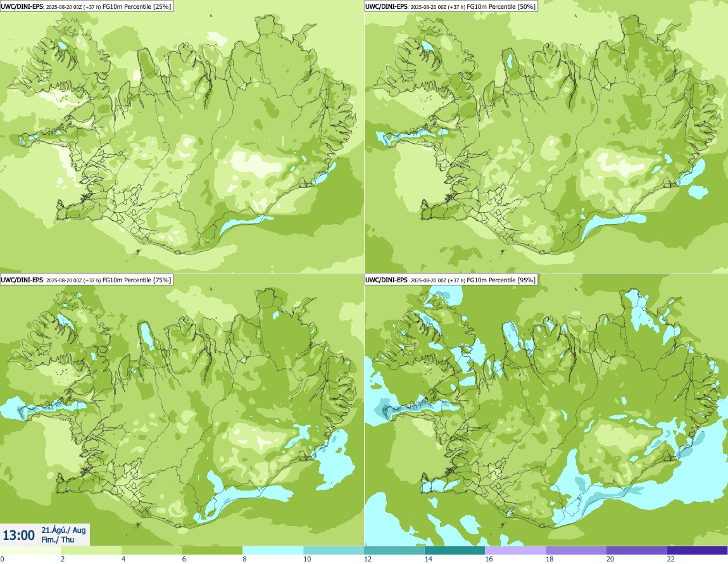Click the legend value label '4'
The width and height of the screenshot is (728, 564).
(x=123, y=559)
